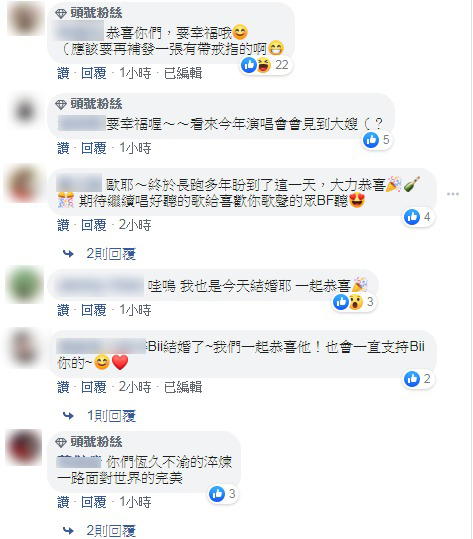Screen dimensions: 473x539
Task: Click the reply arrow icon beside 1則回覆
Action: [68, 416]
